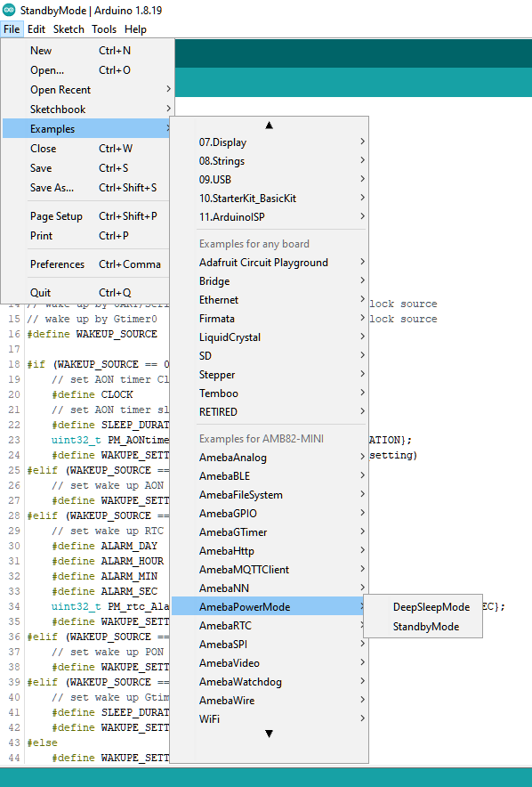Expand the RETIRED examples submenu
This screenshot has width=532, height=787.
coord(270,412)
